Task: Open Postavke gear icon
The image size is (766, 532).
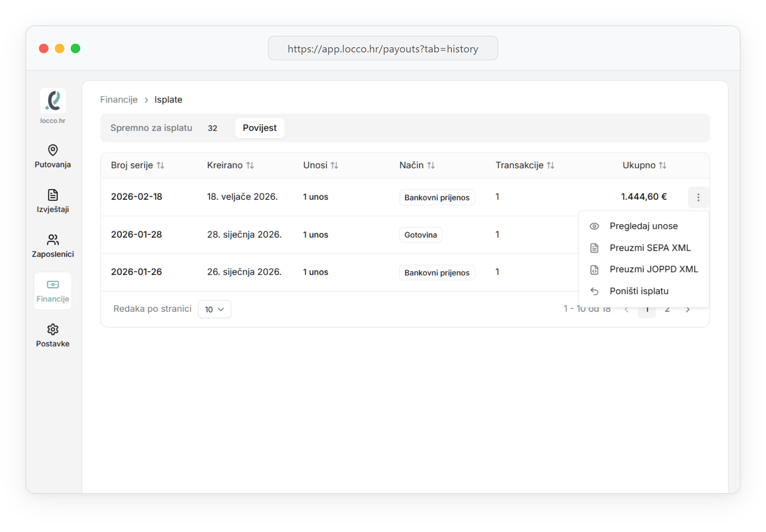Action: (53, 330)
